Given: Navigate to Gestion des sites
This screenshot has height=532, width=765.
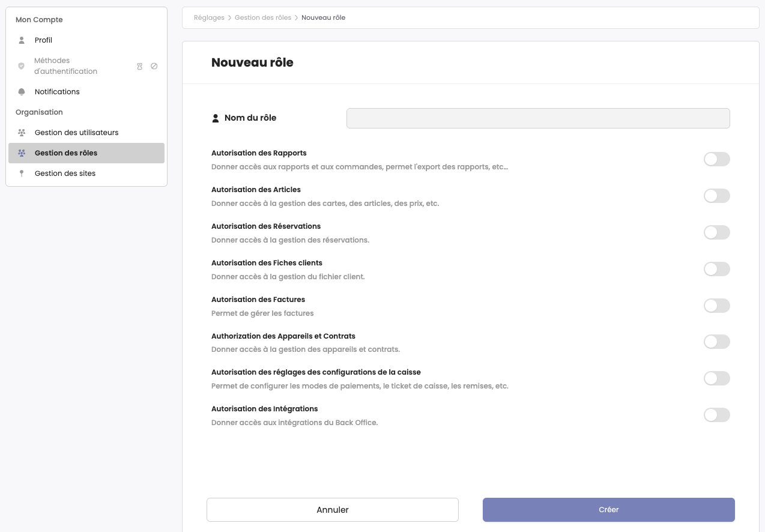Looking at the screenshot, I should (x=66, y=173).
